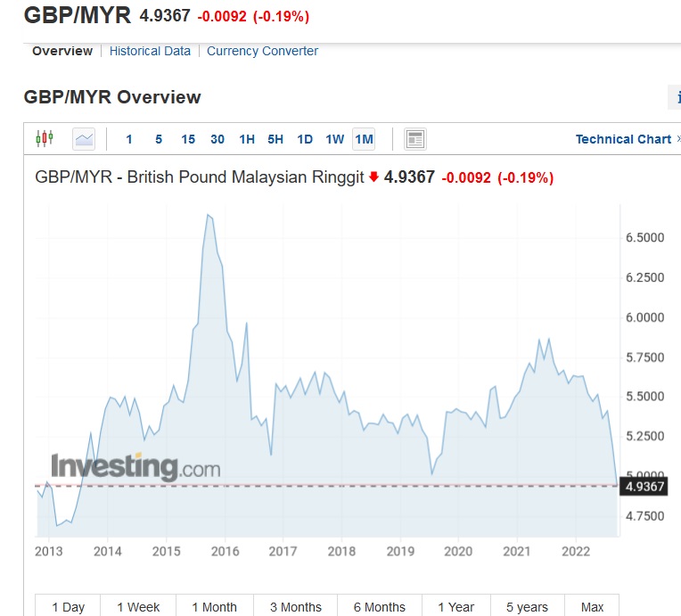
Task: Go to the Currency Converter tab
Action: [x=262, y=51]
